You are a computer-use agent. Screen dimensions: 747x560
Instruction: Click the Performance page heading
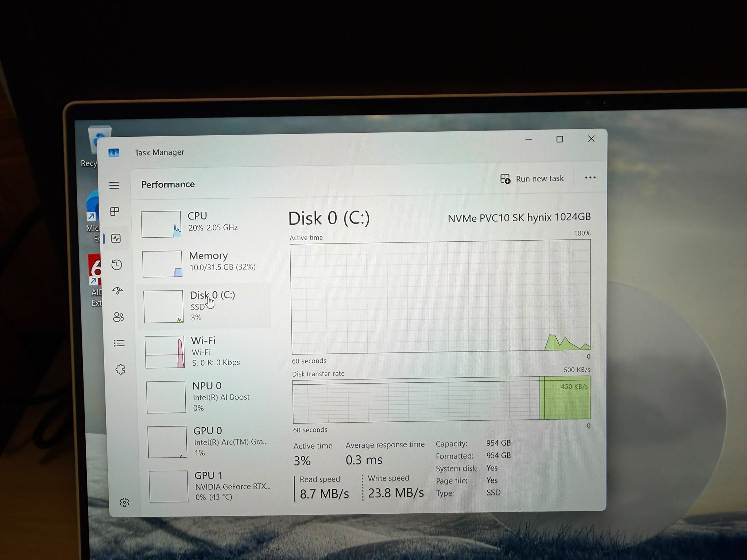(x=168, y=184)
